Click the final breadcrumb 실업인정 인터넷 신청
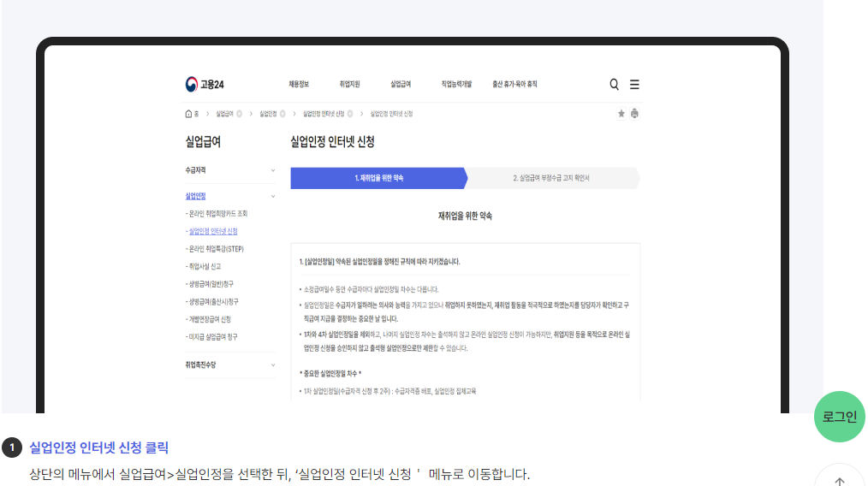The image size is (868, 486). (391, 114)
